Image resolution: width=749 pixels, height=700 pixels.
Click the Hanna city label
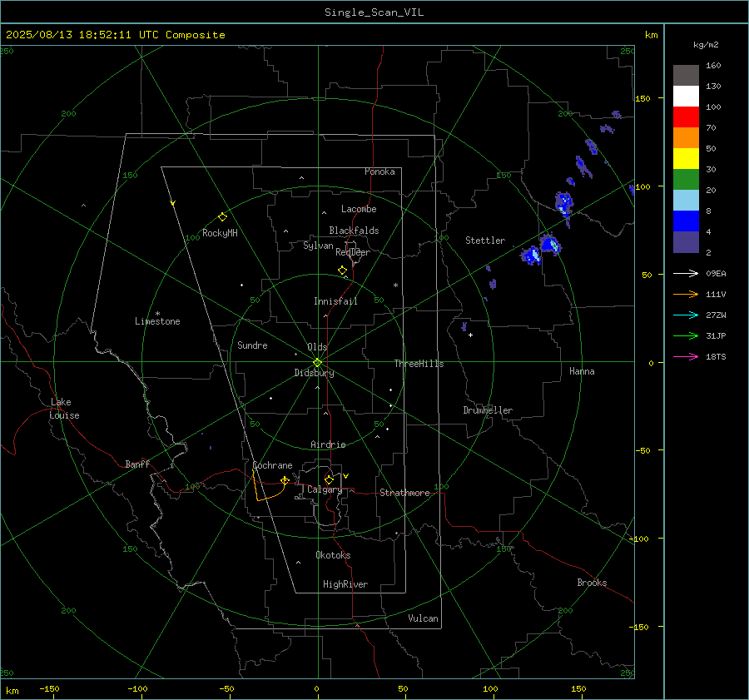click(x=582, y=371)
